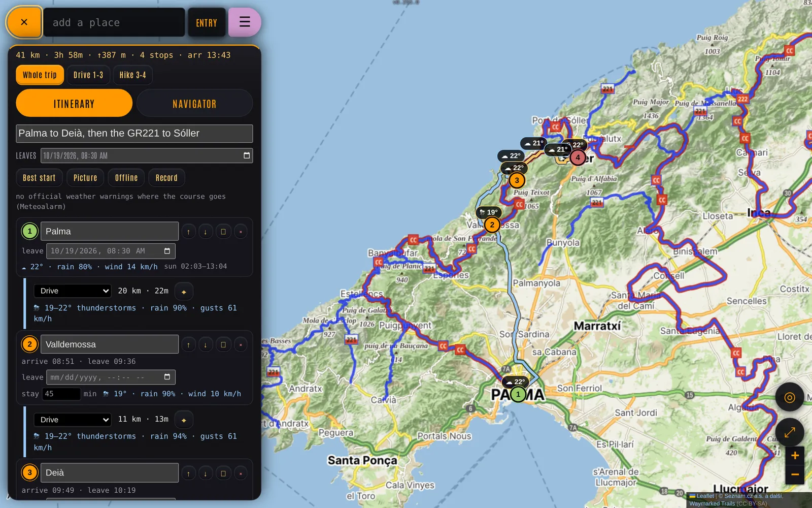The height and width of the screenshot is (508, 812).
Task: Remove the Deià stop with red x
Action: (x=241, y=473)
